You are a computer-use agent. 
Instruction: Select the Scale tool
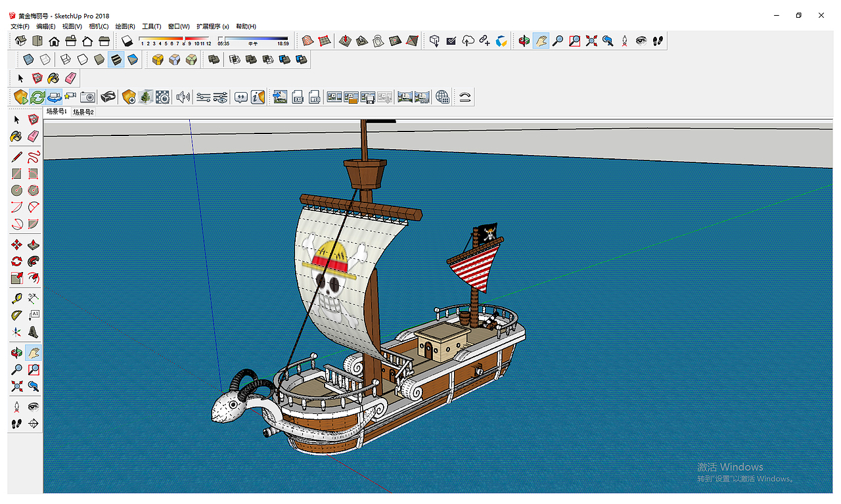pyautogui.click(x=16, y=278)
